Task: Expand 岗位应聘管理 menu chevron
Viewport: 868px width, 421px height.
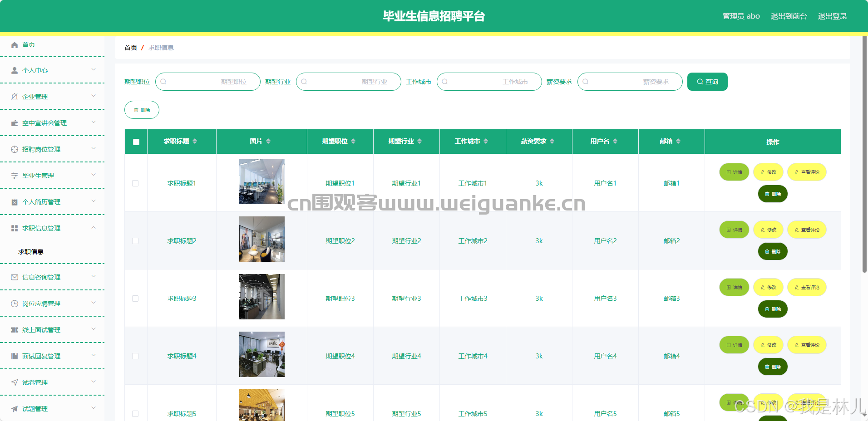Action: click(x=94, y=303)
